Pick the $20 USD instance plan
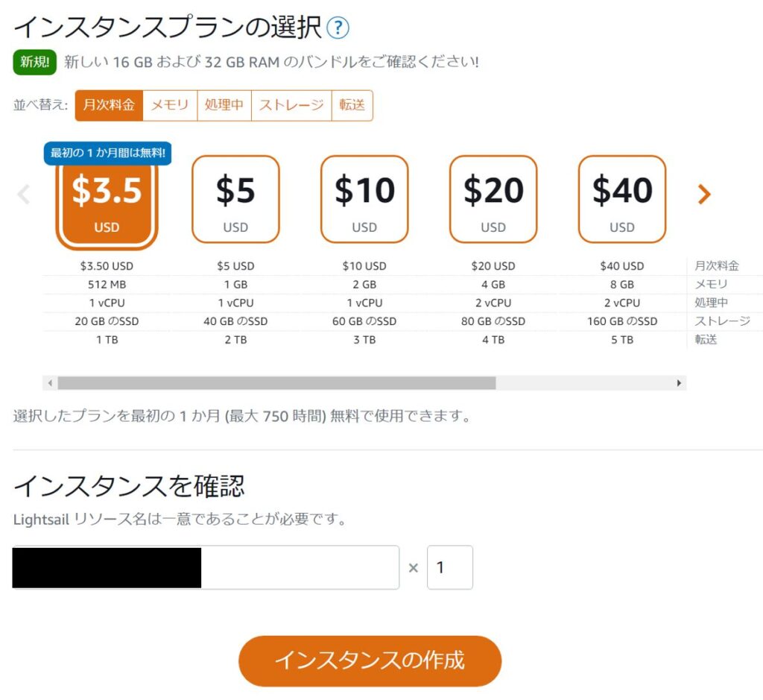Screen dimensions: 763x700 click(x=493, y=199)
